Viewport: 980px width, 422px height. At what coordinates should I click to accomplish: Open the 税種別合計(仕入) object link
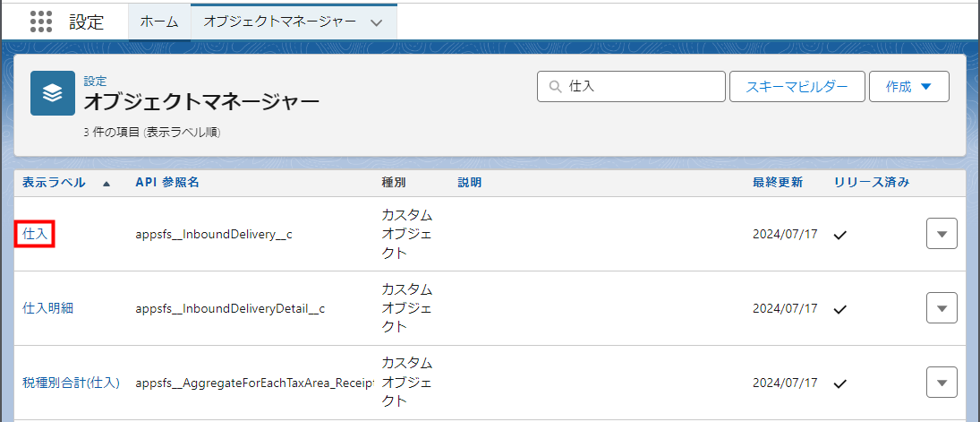click(x=71, y=383)
